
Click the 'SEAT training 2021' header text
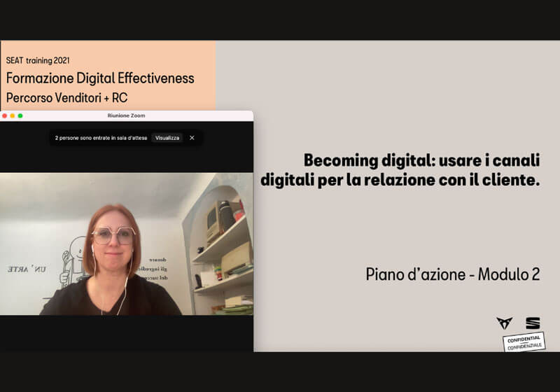click(x=38, y=61)
